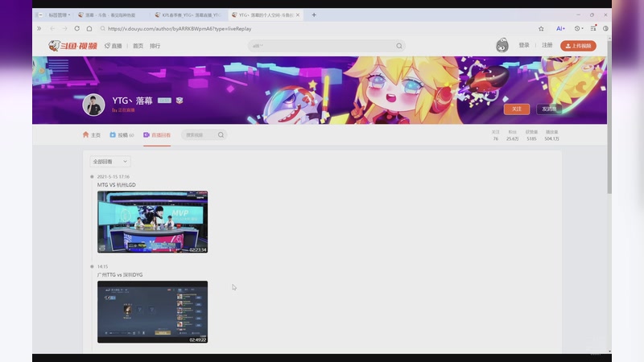Screen dimensions: 644x362
Task: Click the 2021-5-15 17:16 date text
Action: 114,176
